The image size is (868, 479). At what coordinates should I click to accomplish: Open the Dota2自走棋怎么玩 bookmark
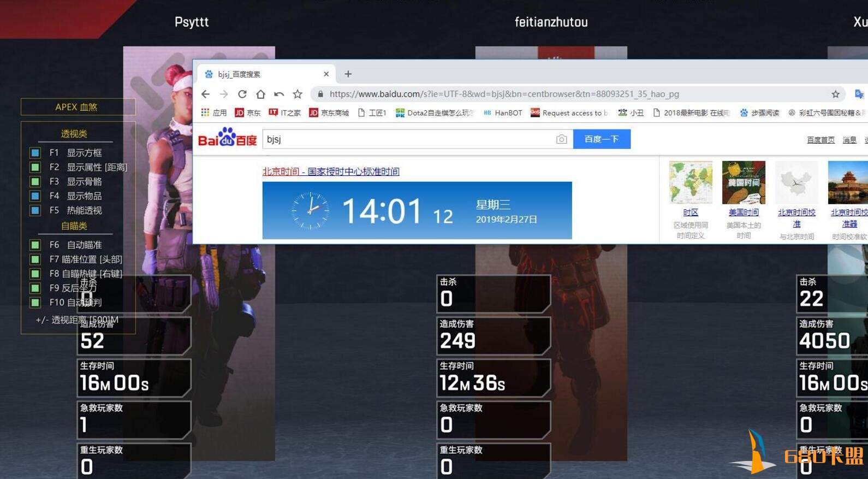pos(435,113)
